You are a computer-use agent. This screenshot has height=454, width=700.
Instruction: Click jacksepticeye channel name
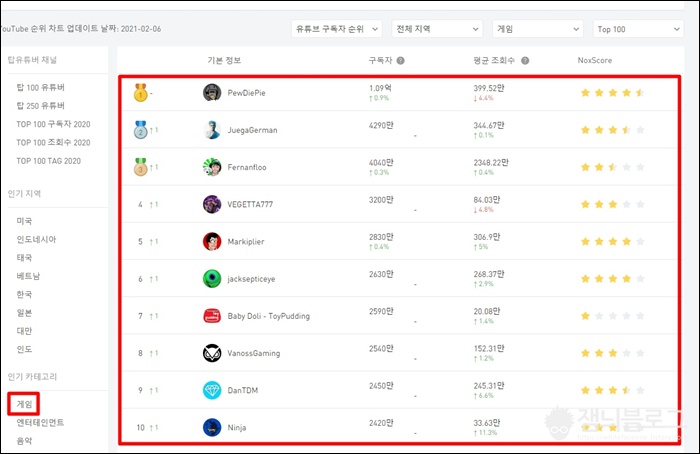click(251, 279)
